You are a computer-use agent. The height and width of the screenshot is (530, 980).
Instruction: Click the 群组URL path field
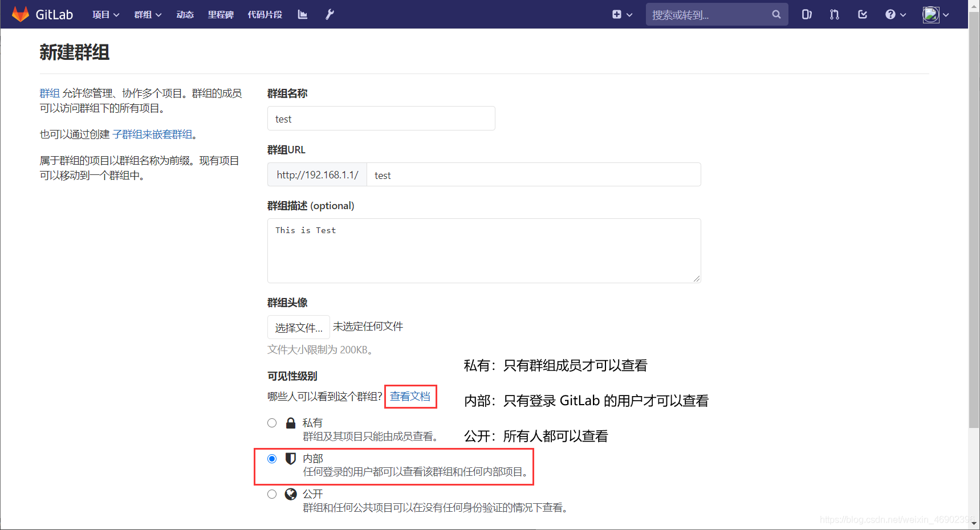(x=534, y=175)
